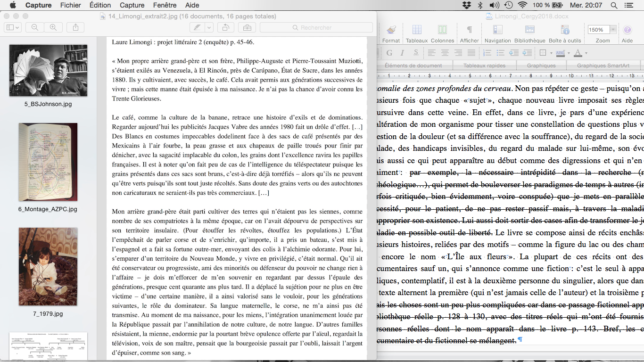Zoom out in Preview toolbar

pos(35,28)
